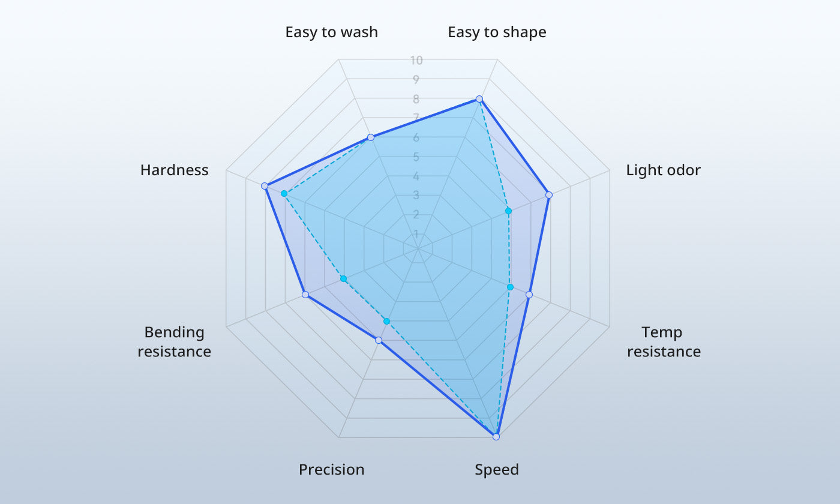Image resolution: width=840 pixels, height=504 pixels.
Task: Click the "Hardness" axis label
Action: pos(174,170)
